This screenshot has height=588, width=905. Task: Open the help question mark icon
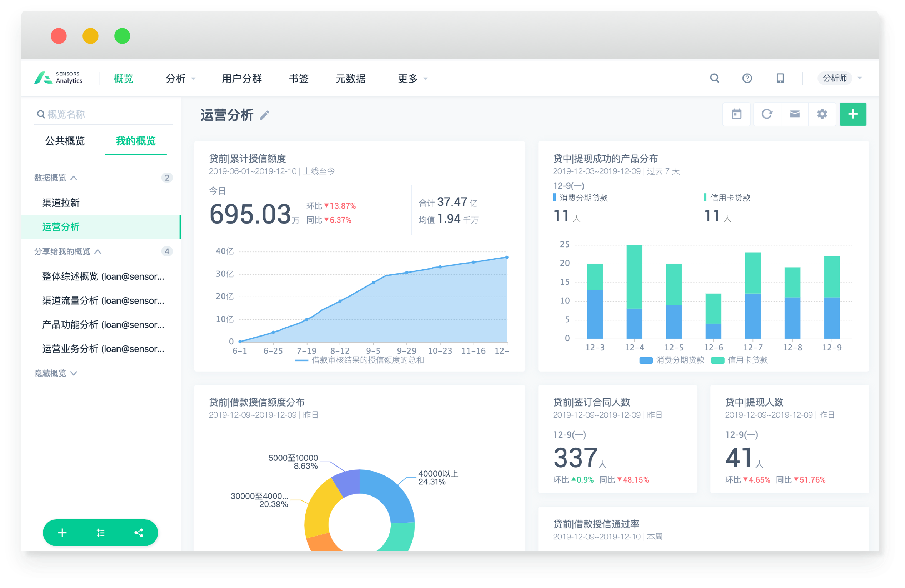(x=747, y=78)
